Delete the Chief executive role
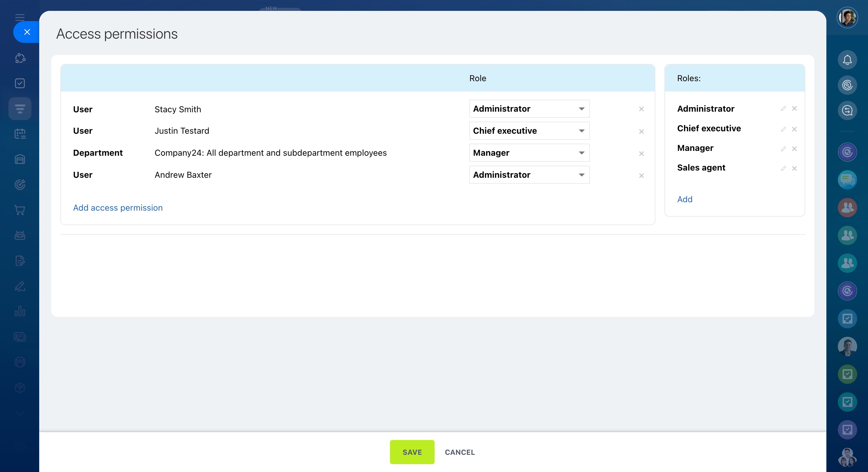The image size is (868, 472). pyautogui.click(x=794, y=129)
